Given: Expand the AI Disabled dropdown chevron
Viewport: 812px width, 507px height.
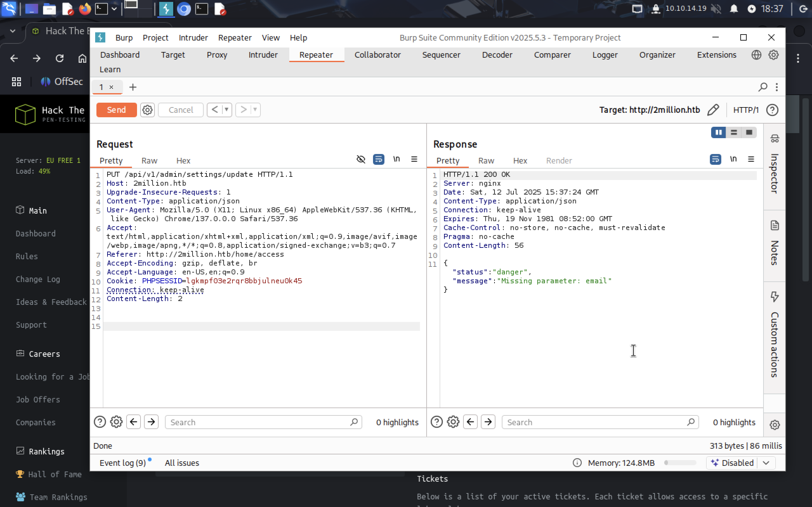Looking at the screenshot, I should pos(766,463).
